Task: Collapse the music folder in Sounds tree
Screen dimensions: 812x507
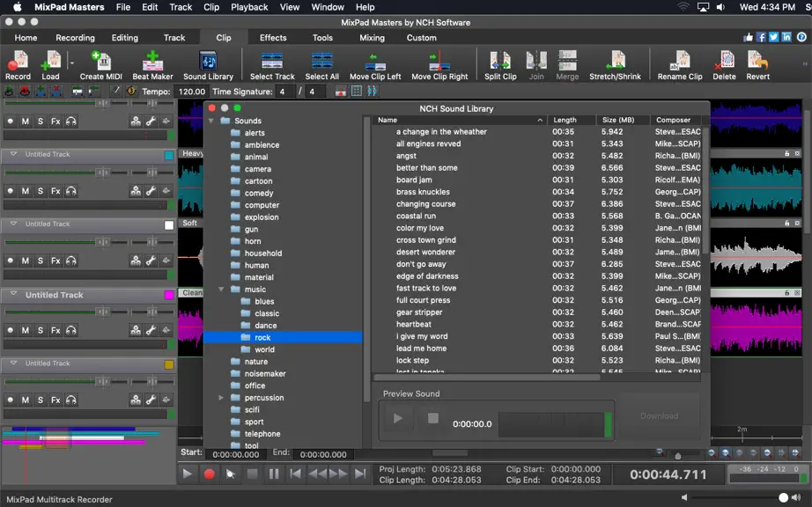Action: coord(221,290)
